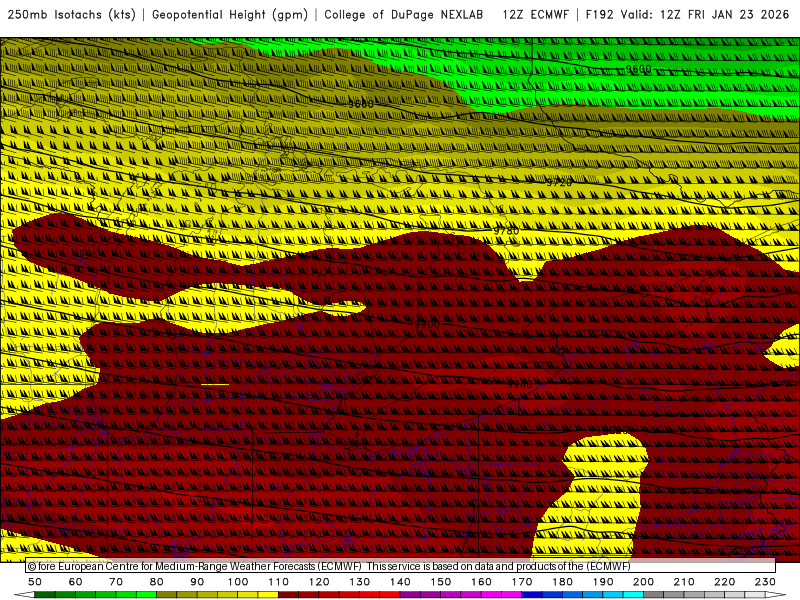
Task: Click the 80 value on the color scale
Action: tap(157, 582)
